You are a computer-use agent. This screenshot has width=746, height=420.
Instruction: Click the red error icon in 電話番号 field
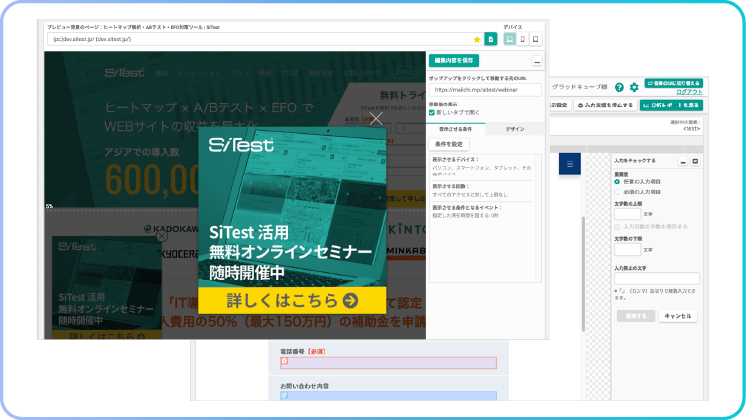(x=285, y=361)
